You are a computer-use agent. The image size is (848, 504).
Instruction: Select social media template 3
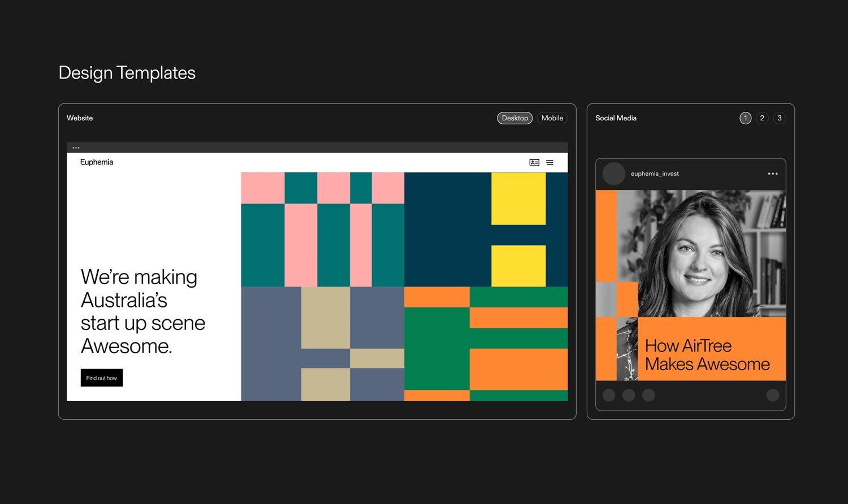point(779,118)
